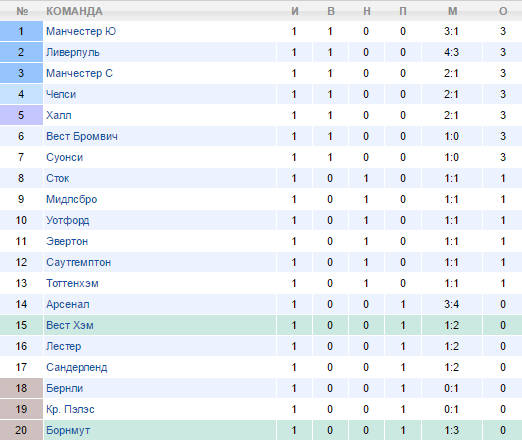Open the Сток team page
522x440 pixels.
pos(58,178)
